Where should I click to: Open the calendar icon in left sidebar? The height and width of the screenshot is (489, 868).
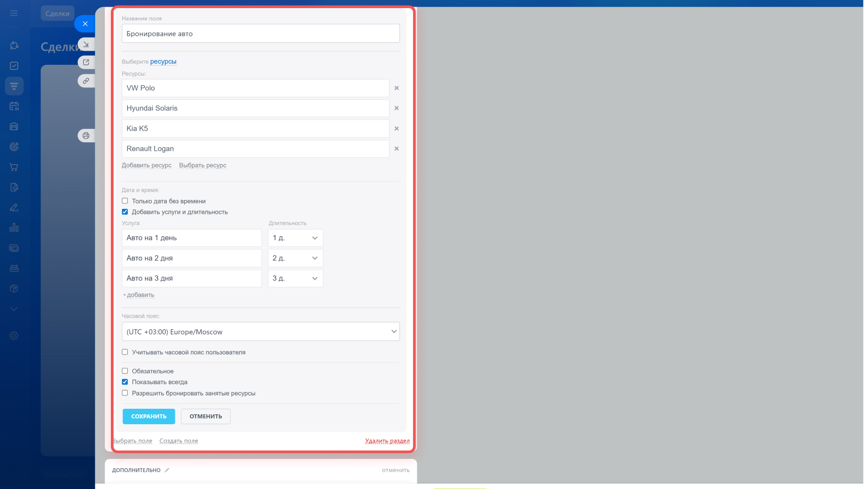tap(14, 106)
